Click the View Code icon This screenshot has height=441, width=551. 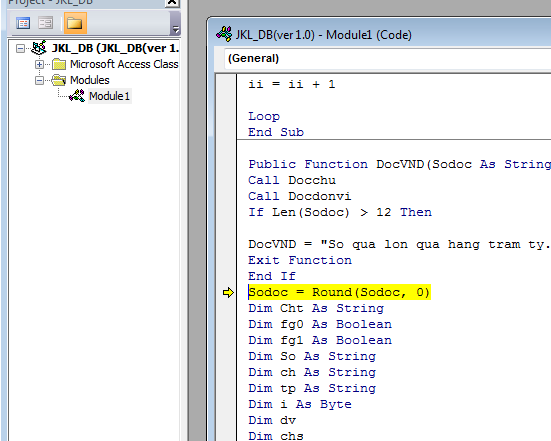23,23
